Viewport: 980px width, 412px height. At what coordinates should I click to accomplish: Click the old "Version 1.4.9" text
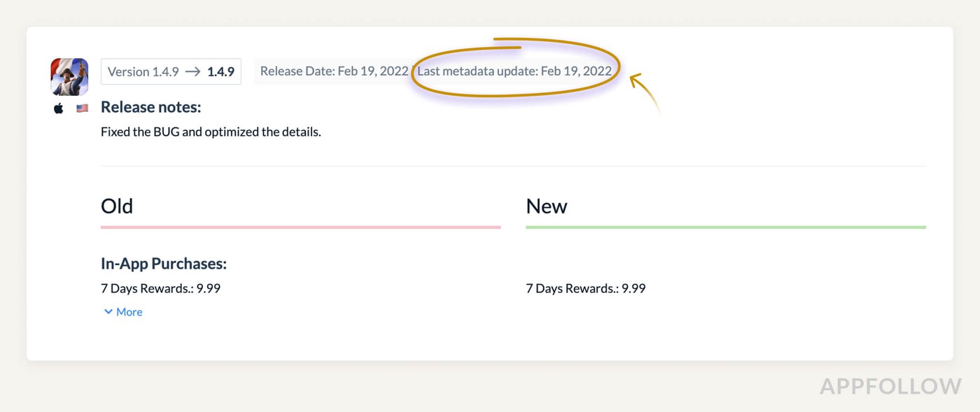tap(143, 71)
